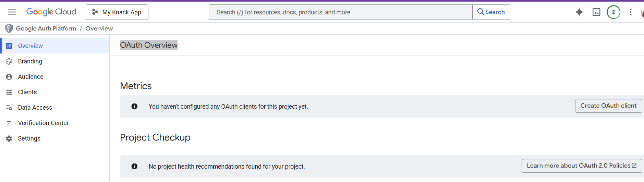Click the Settings gear icon
The image size is (644, 182).
pyautogui.click(x=9, y=138)
